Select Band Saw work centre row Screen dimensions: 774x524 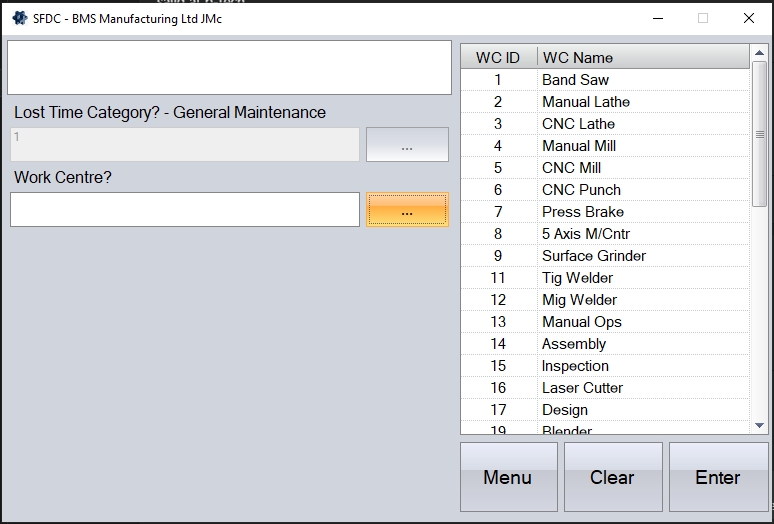(575, 80)
